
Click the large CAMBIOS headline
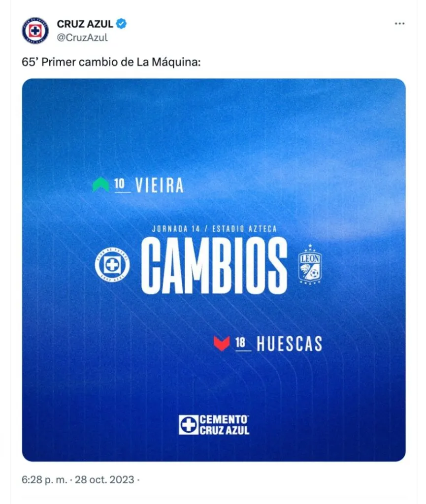tap(214, 266)
